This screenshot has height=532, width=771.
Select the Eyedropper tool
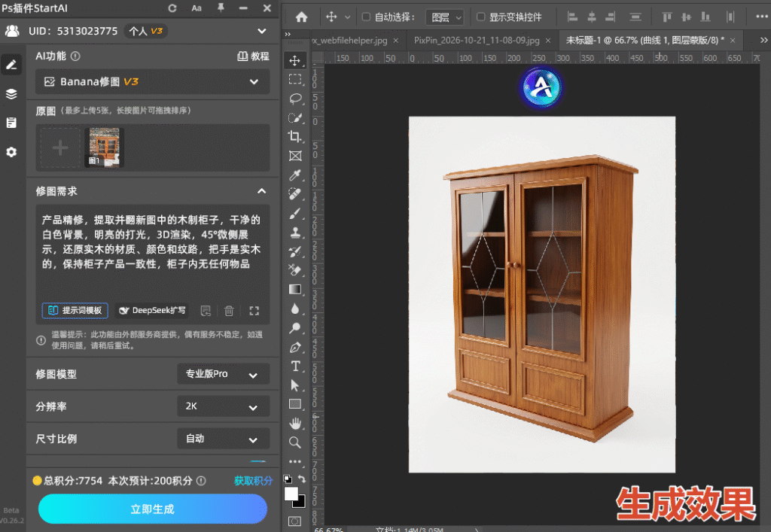[295, 175]
